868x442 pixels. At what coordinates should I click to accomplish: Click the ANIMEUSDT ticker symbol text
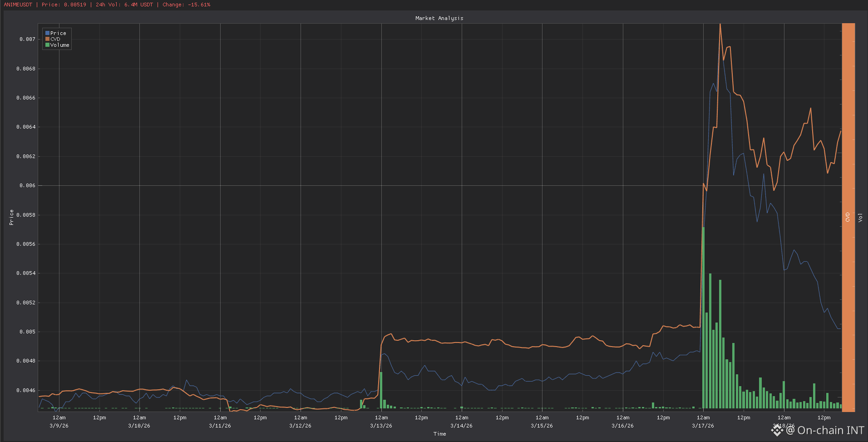pos(18,5)
